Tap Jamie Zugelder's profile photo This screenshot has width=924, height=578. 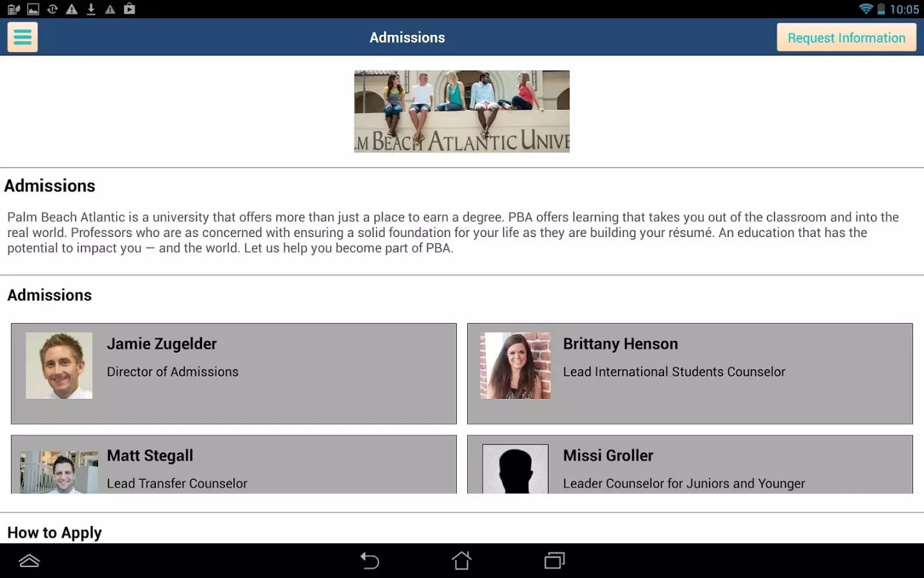click(59, 365)
